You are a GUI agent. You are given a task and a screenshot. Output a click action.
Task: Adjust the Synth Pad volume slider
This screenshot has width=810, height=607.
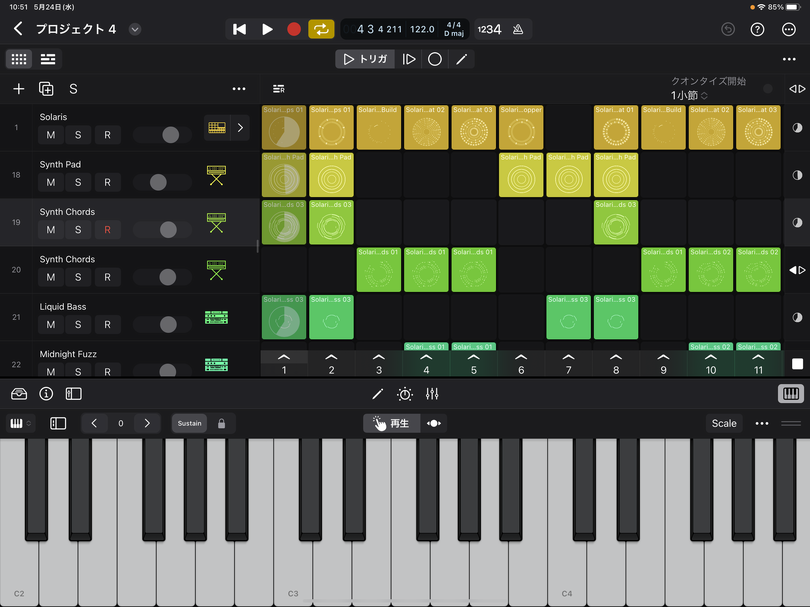162,182
